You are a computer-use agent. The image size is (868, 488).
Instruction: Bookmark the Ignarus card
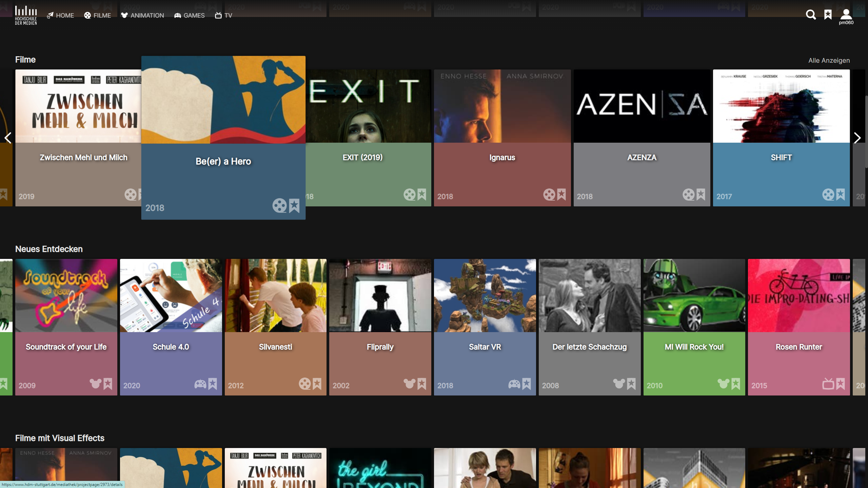pyautogui.click(x=561, y=195)
